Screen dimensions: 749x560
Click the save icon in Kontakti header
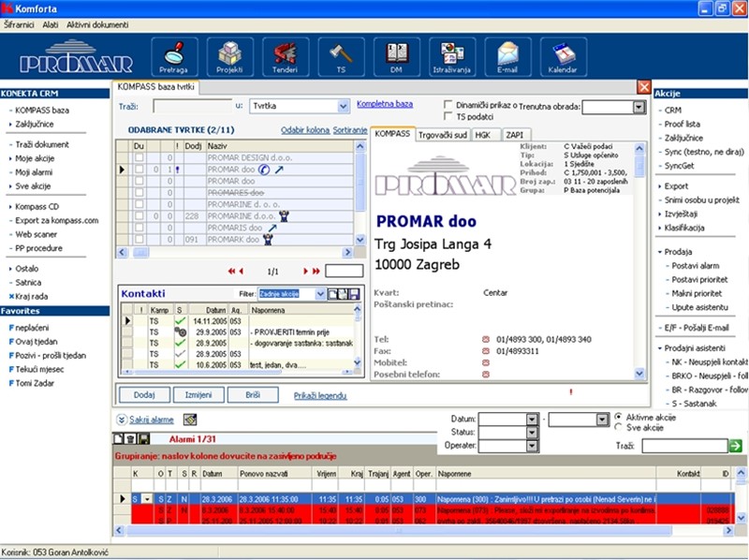pyautogui.click(x=355, y=294)
